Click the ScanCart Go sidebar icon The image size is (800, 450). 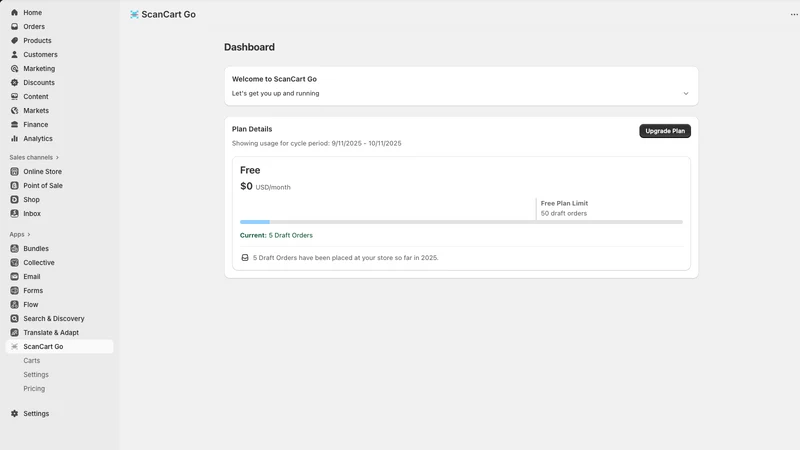click(14, 346)
